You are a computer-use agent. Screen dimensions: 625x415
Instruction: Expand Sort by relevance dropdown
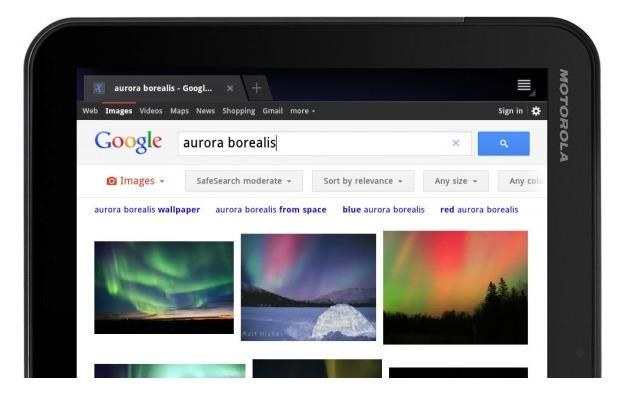point(363,181)
